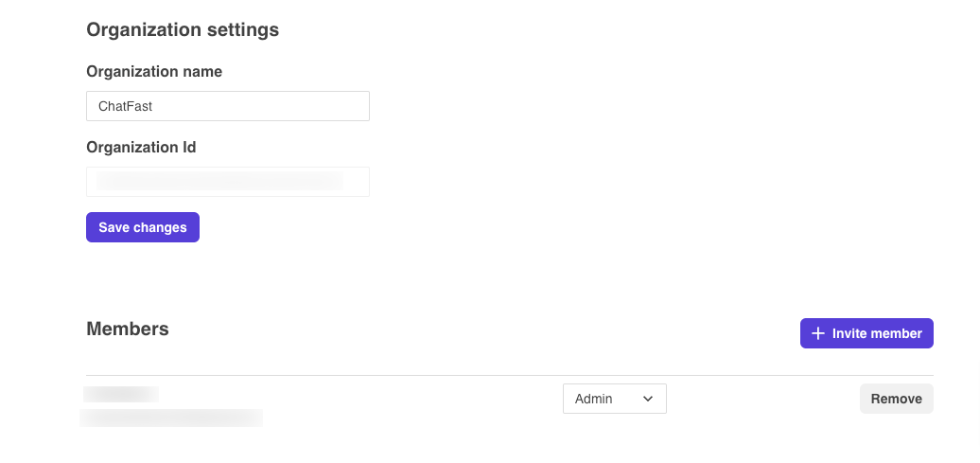
Task: Select the blurred member name
Action: tap(121, 394)
